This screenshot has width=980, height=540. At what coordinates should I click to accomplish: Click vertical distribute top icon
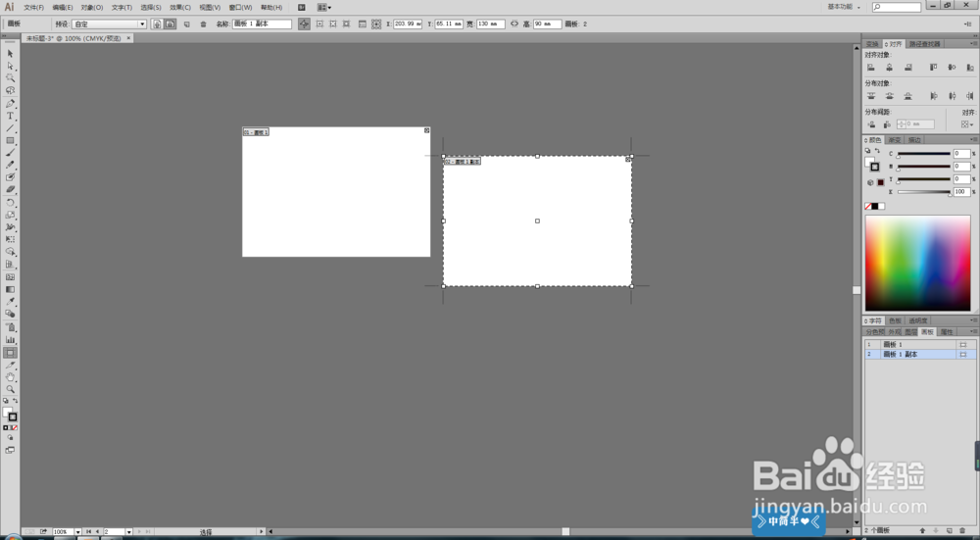tap(871, 96)
